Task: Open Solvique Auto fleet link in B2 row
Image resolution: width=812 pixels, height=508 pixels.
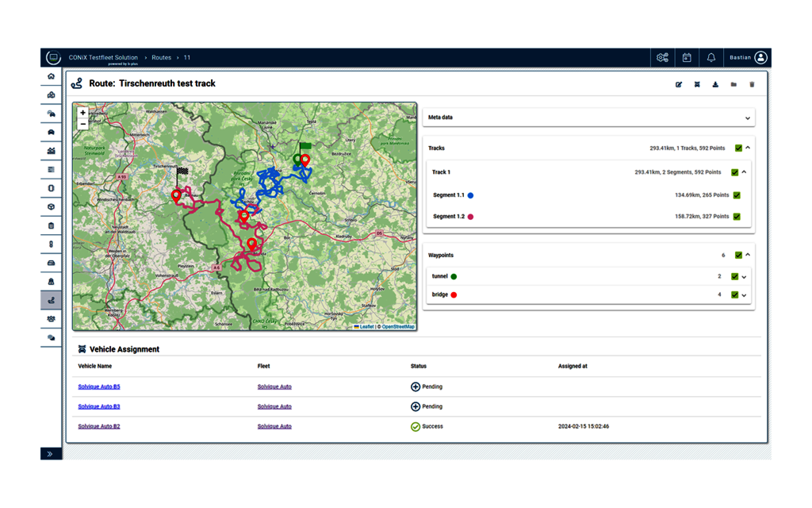Action: (x=274, y=426)
